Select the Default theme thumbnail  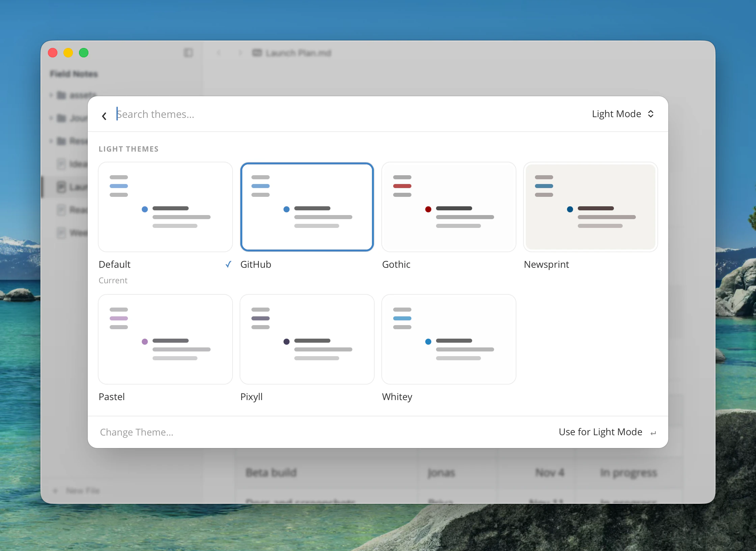(165, 207)
